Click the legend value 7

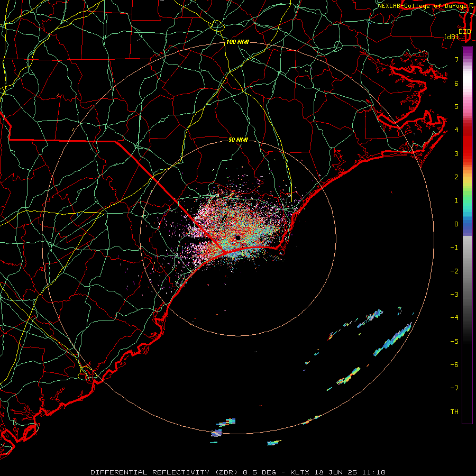pos(456,59)
